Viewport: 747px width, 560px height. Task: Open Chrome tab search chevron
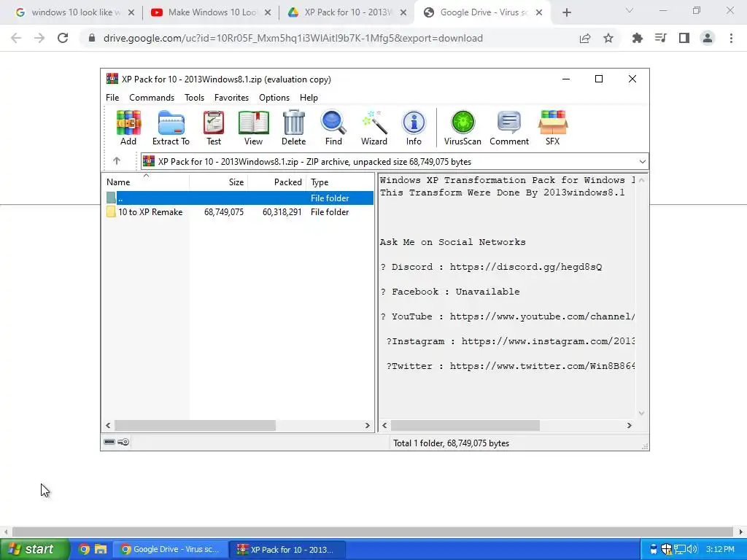click(630, 10)
